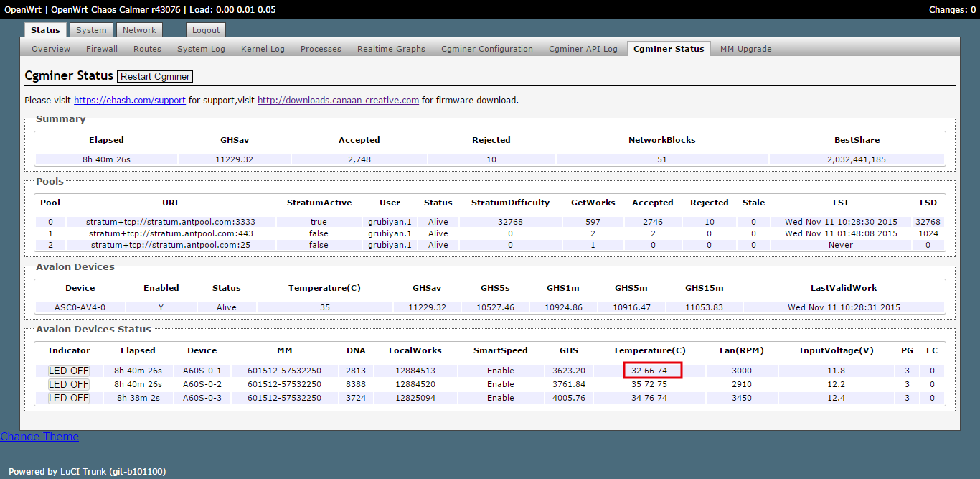The height and width of the screenshot is (479, 980).
Task: Follow the downloads.canaan-creative.com link
Action: [338, 100]
